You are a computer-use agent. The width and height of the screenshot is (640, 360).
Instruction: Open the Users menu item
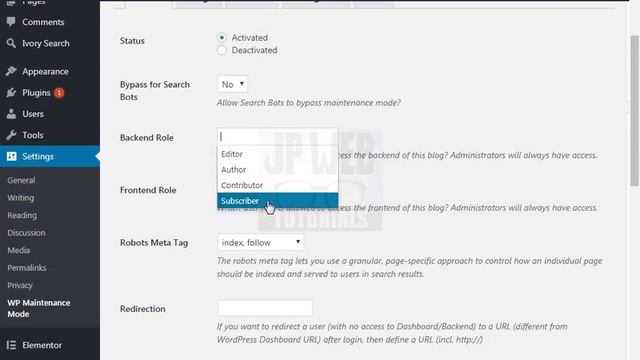point(50,114)
